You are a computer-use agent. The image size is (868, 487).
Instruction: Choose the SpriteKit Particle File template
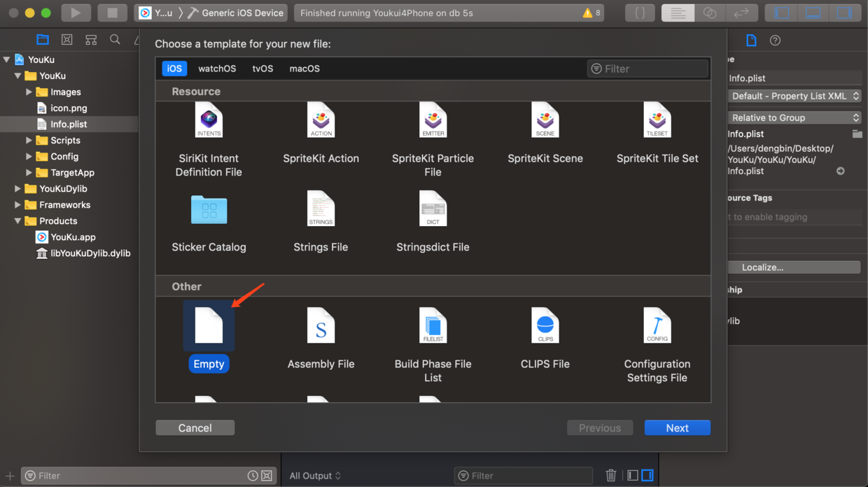click(x=433, y=140)
